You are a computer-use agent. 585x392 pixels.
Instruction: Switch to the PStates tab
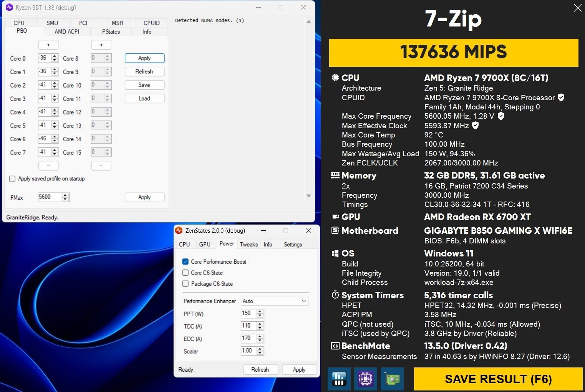click(x=111, y=31)
